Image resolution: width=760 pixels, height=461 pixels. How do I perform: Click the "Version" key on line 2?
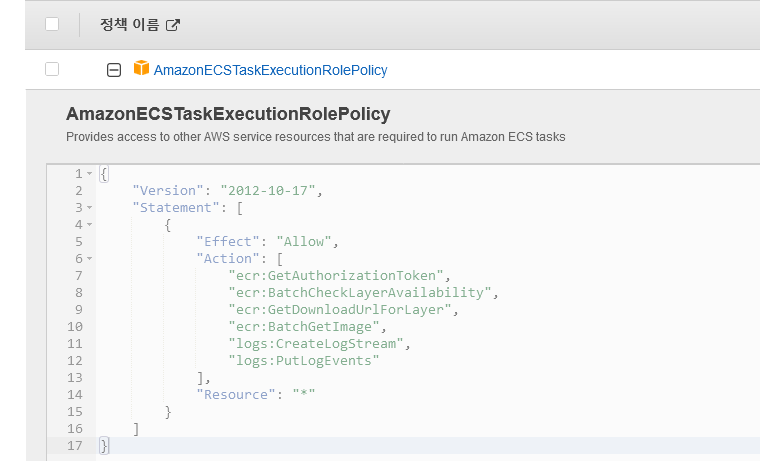click(x=168, y=191)
